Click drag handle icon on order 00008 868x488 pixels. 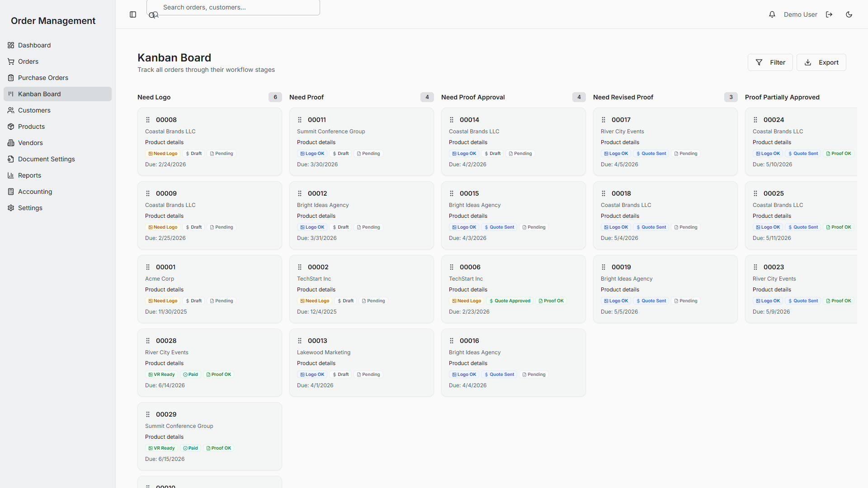tap(148, 120)
